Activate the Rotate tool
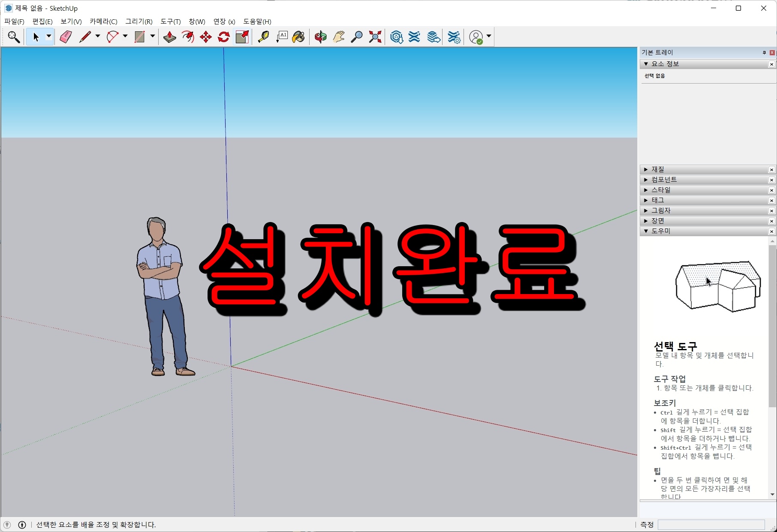Viewport: 777px width, 532px height. pyautogui.click(x=223, y=37)
